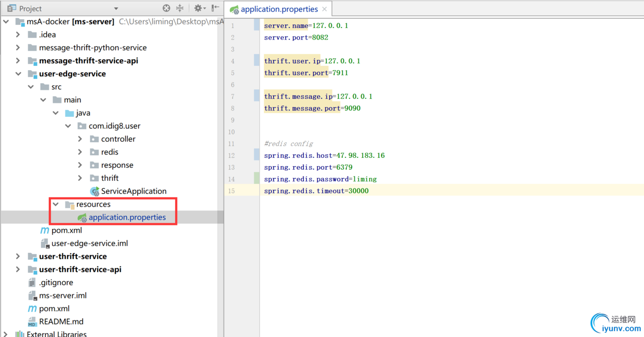Viewport: 644px width, 337px height.
Task: Click the collapse-all icon in Project panel
Action: coord(180,8)
